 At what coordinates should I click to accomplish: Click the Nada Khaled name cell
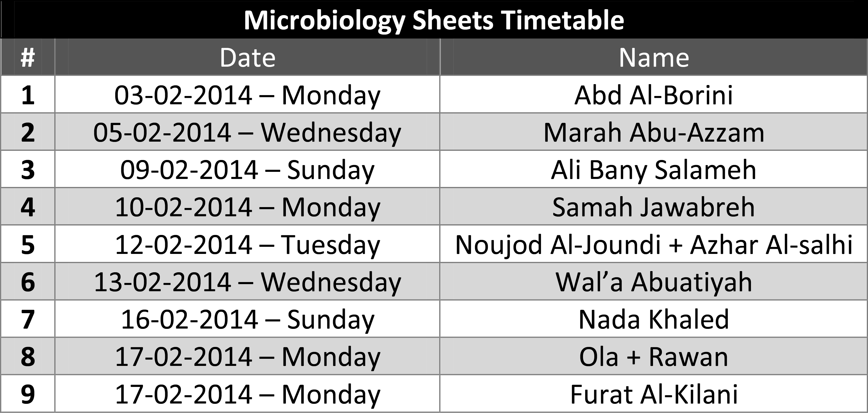click(x=654, y=319)
